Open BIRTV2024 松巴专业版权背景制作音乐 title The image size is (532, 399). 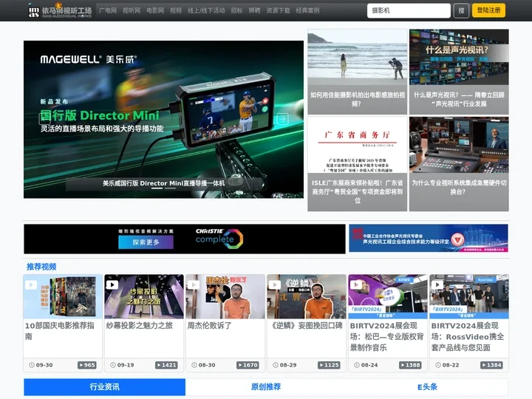click(386, 337)
